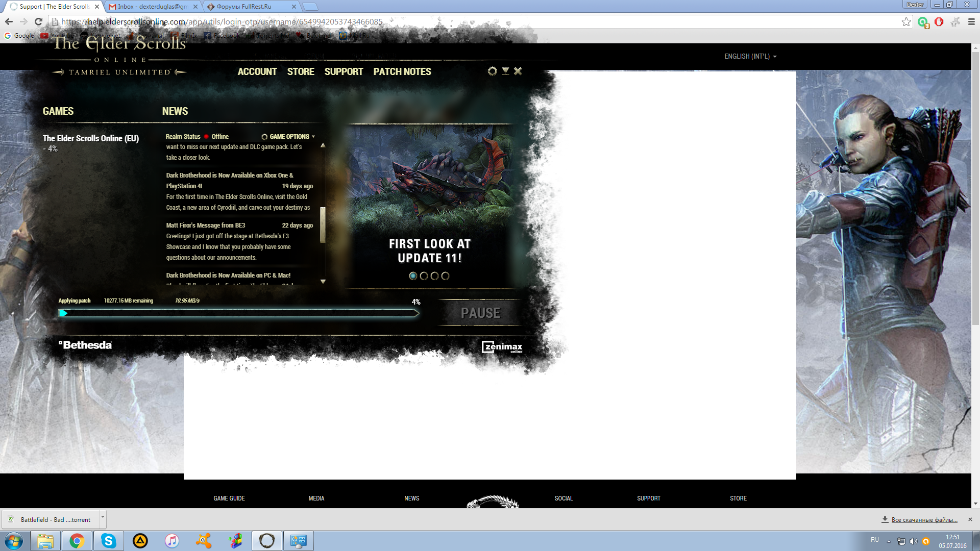Screen dimensions: 980x551
Task: Open the ESO launcher taskbar icon
Action: pos(267,541)
